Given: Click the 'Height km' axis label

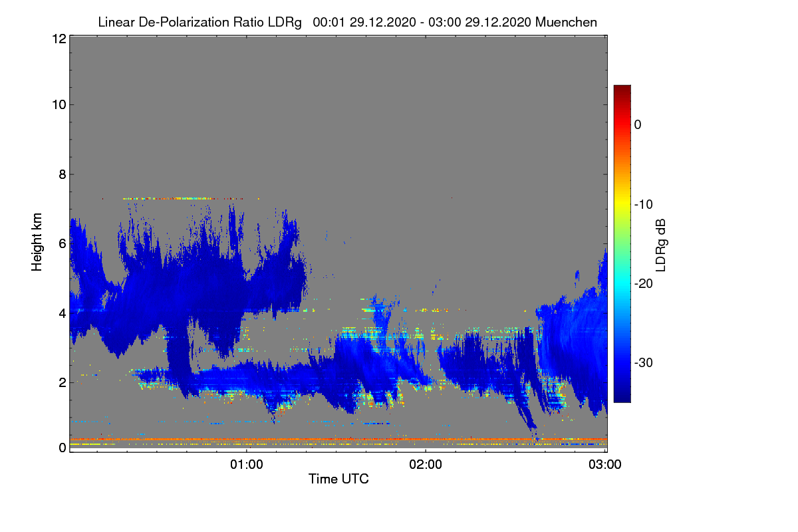Looking at the screenshot, I should point(37,243).
